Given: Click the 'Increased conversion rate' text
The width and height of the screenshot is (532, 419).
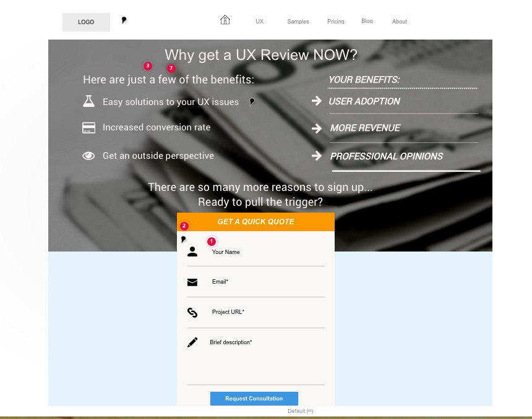Looking at the screenshot, I should click(x=157, y=127).
